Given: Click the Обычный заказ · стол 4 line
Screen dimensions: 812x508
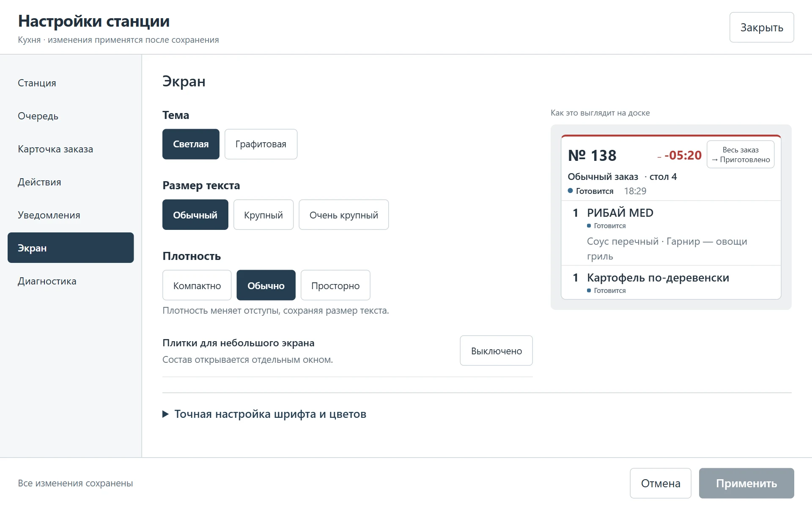Looking at the screenshot, I should tap(622, 177).
